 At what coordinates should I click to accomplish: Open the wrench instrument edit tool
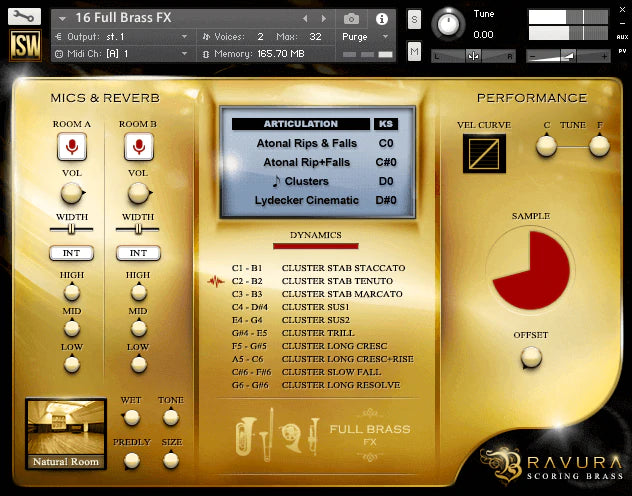[24, 17]
